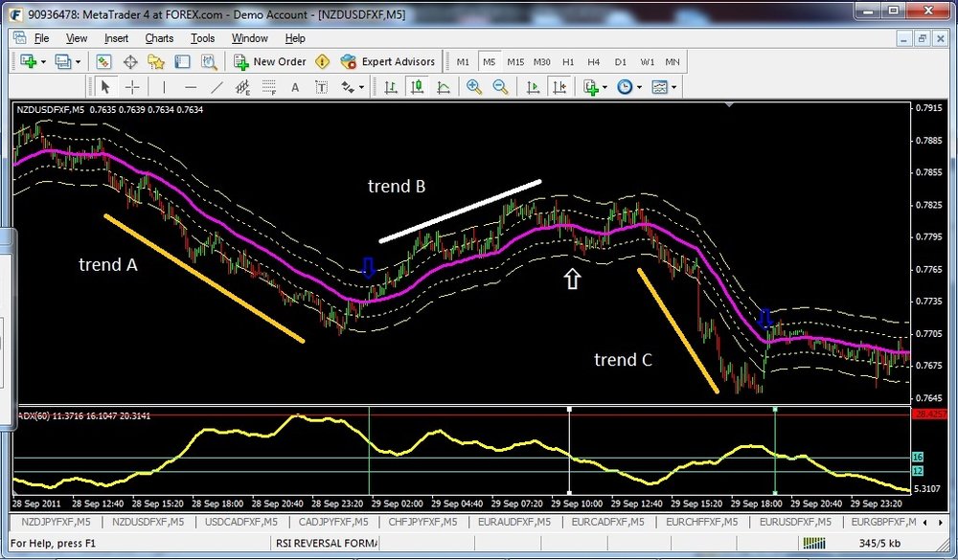Click the chart Templates icon

(659, 87)
